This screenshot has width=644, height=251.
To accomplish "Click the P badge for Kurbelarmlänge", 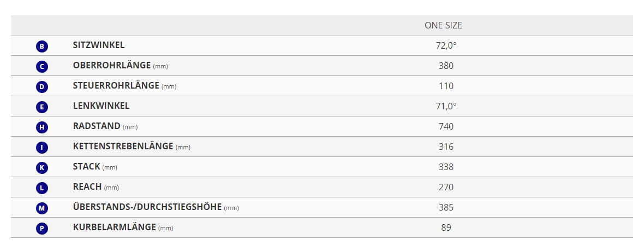I will pos(42,229).
